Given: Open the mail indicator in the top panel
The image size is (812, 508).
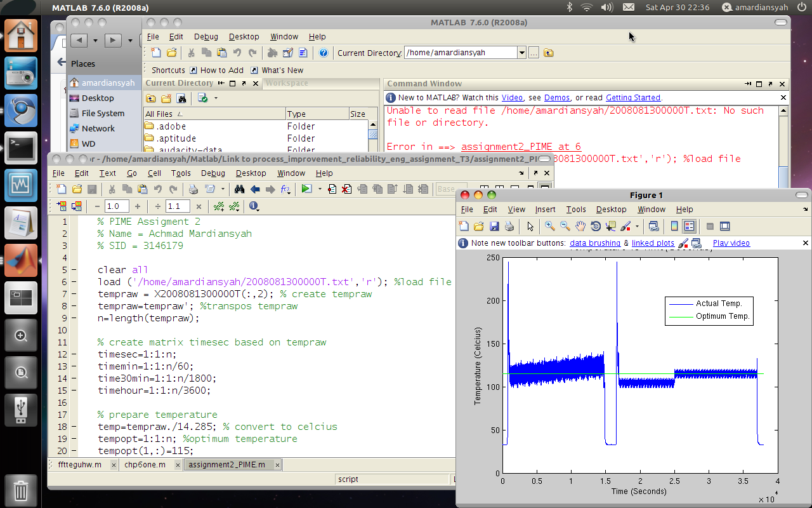Looking at the screenshot, I should [628, 7].
